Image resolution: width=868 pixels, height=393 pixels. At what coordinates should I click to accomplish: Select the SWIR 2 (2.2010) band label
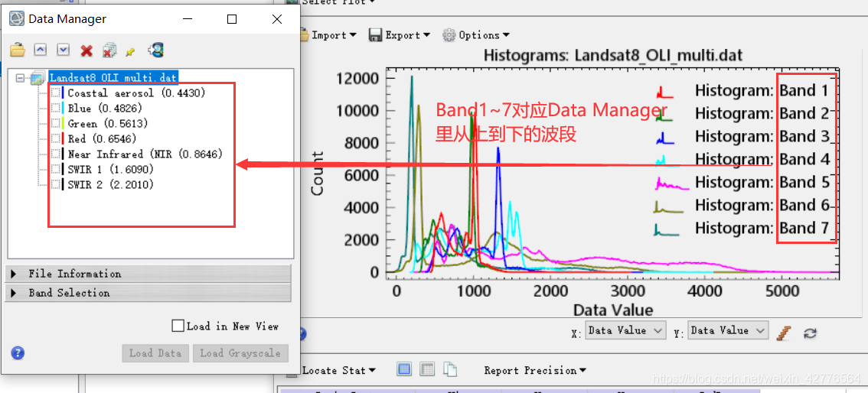click(x=111, y=184)
